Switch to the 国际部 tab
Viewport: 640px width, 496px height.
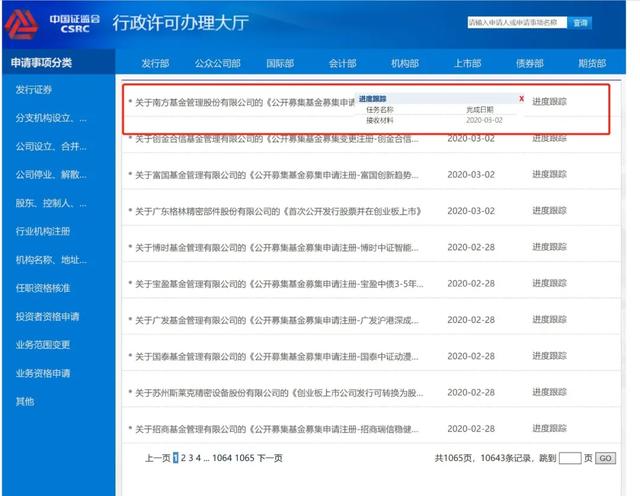point(280,63)
